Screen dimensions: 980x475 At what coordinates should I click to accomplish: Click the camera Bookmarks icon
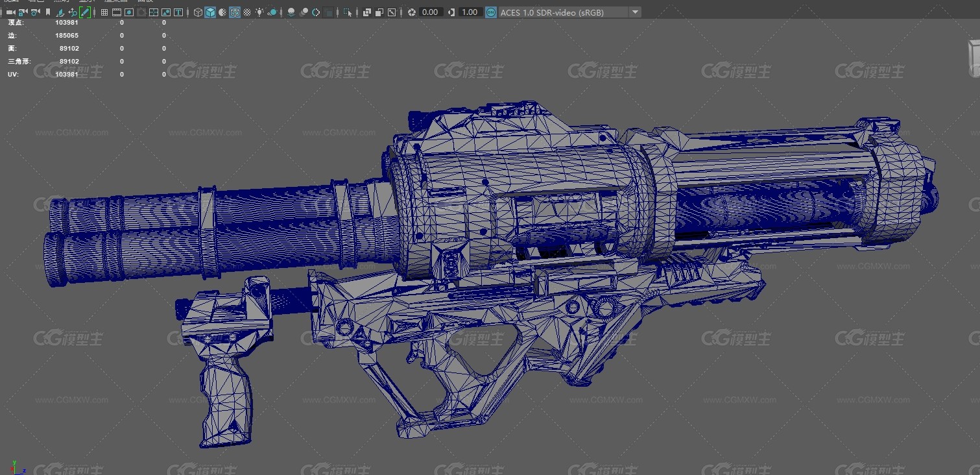click(48, 12)
